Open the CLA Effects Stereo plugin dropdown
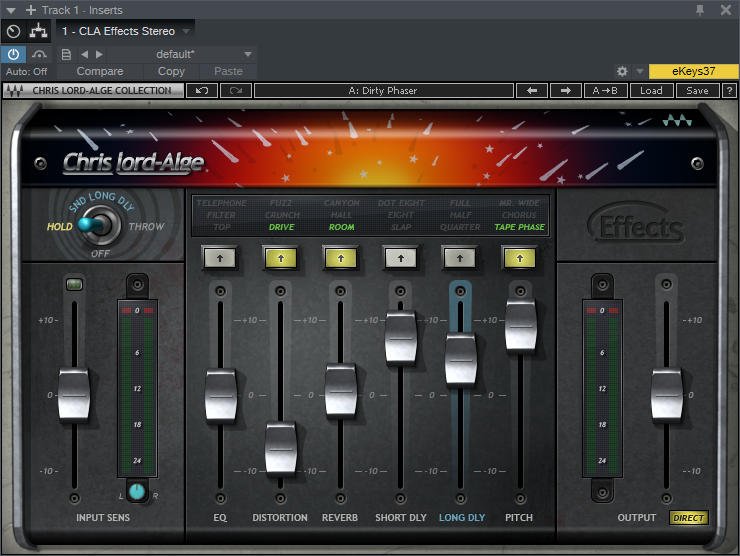Viewport: 740px width, 556px height. point(186,31)
